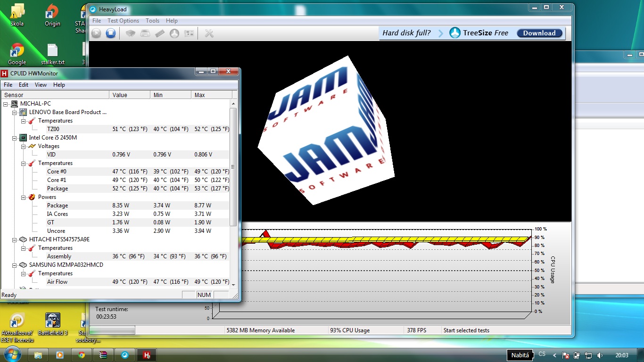Collapse the Powers node
The image size is (644, 362).
24,197
